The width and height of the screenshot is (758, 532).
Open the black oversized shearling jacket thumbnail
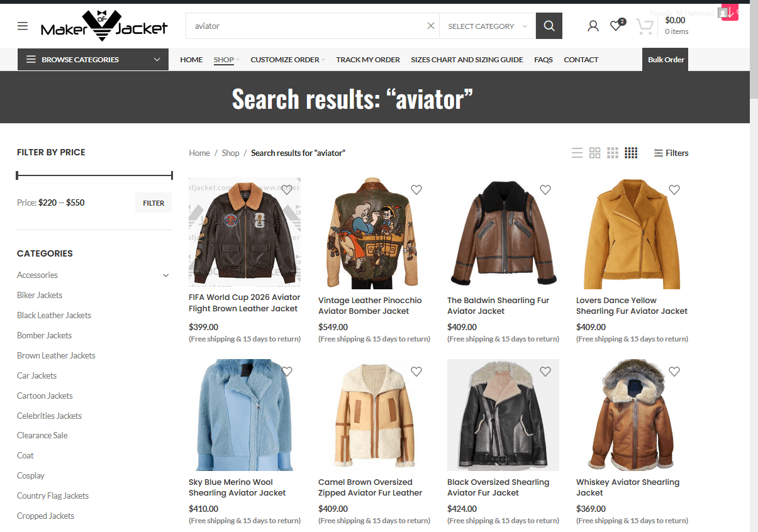coord(503,415)
